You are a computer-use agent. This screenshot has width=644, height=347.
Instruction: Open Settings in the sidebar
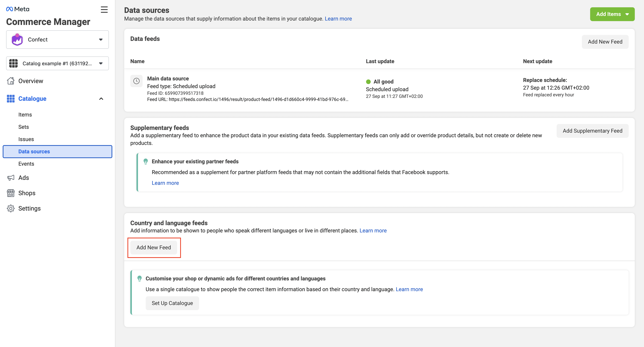pos(30,208)
